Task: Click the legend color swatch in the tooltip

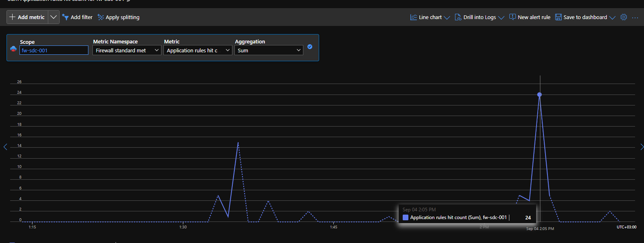Action: (x=406, y=217)
